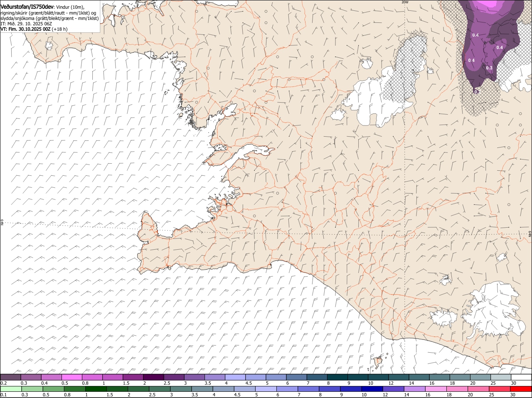Select the palest green swatch above rain 0.1

(11, 389)
